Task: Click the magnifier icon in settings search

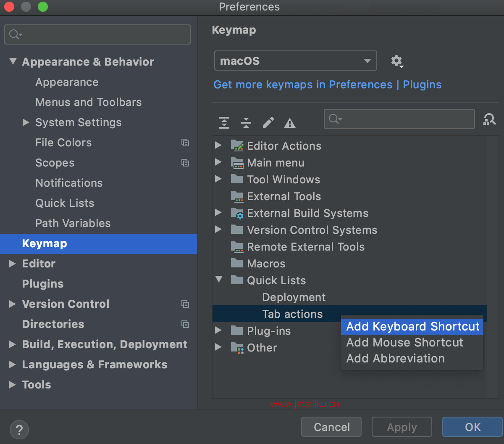Action: (16, 34)
